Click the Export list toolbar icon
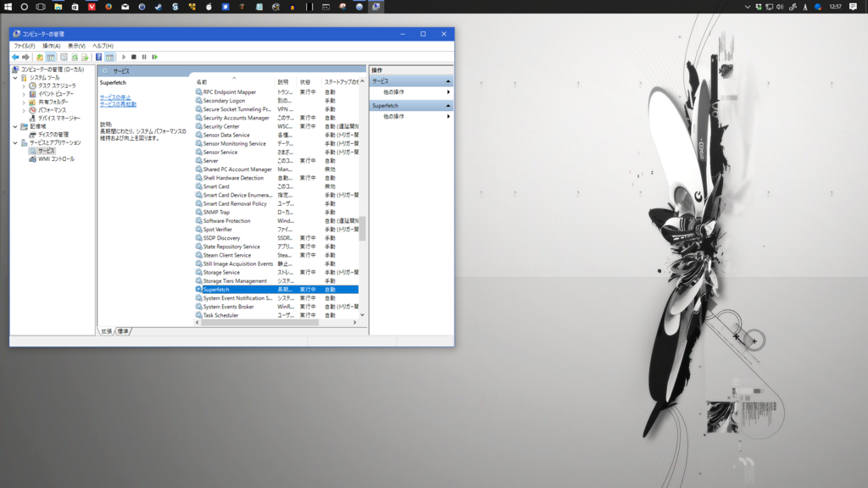 click(86, 57)
